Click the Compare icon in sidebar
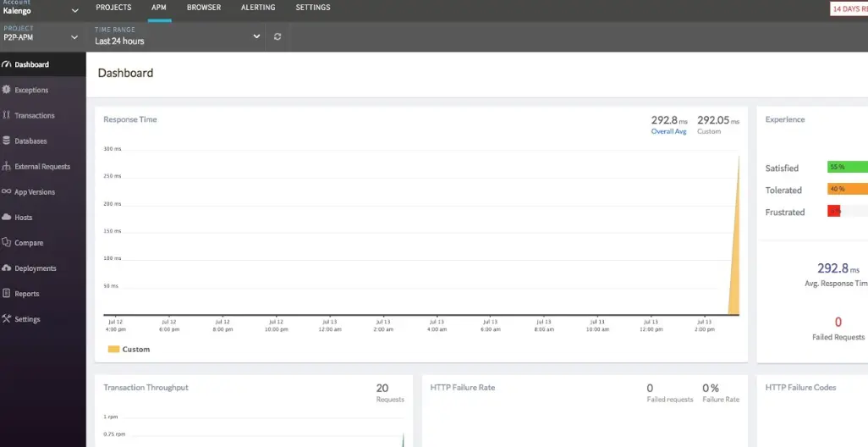 click(x=7, y=243)
